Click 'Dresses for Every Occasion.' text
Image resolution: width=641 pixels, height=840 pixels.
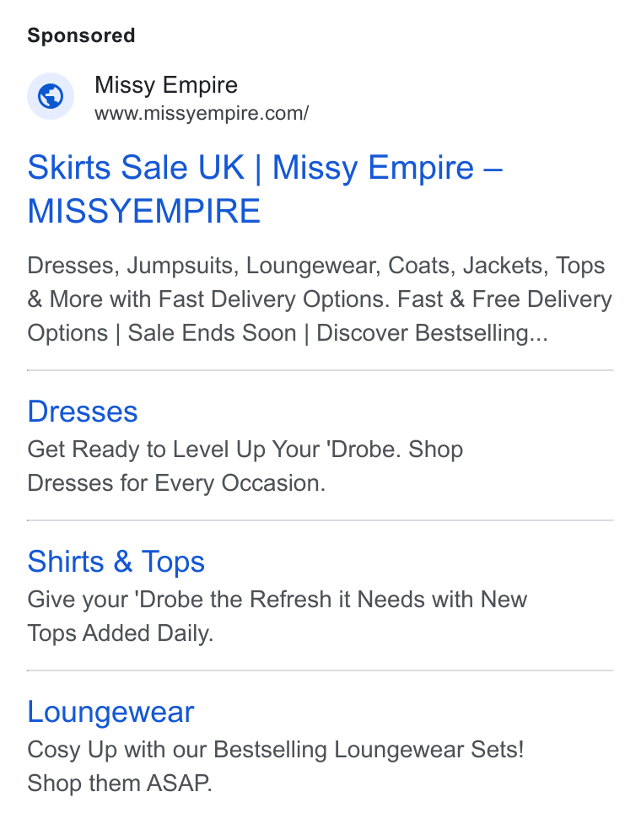click(176, 483)
